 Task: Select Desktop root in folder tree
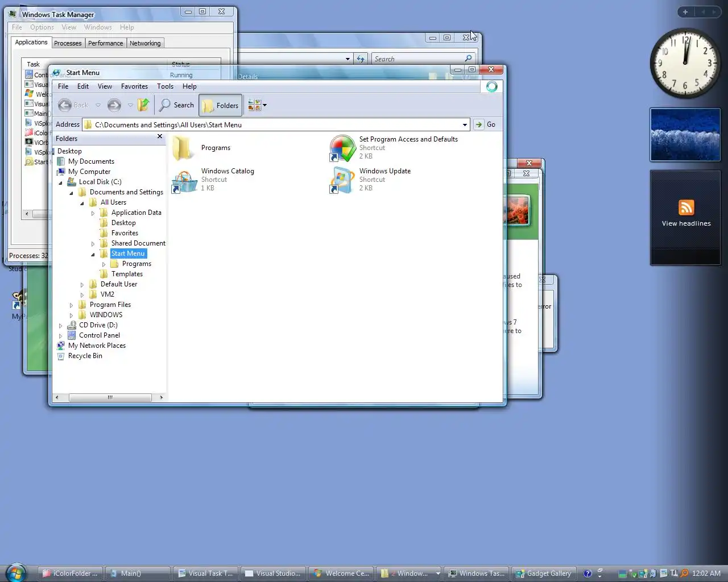[x=69, y=151]
